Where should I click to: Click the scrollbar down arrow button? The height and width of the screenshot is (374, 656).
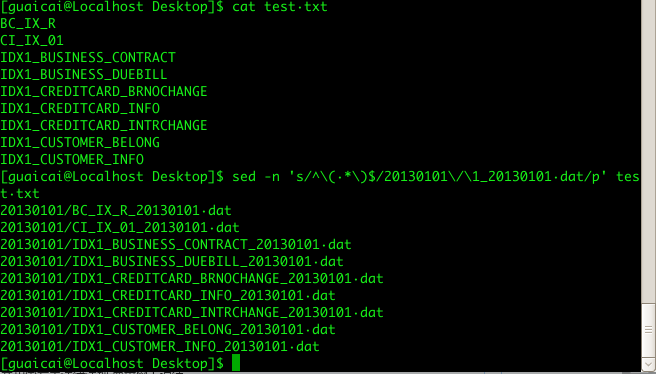[x=649, y=364]
